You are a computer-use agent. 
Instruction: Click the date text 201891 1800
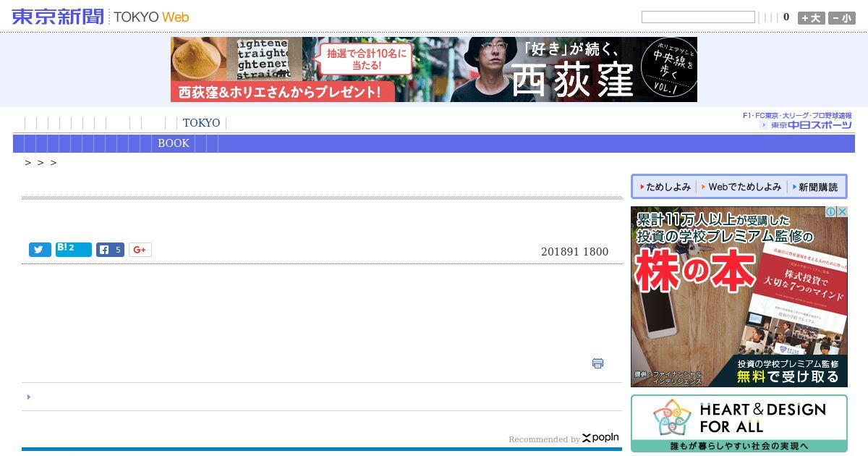(x=574, y=252)
